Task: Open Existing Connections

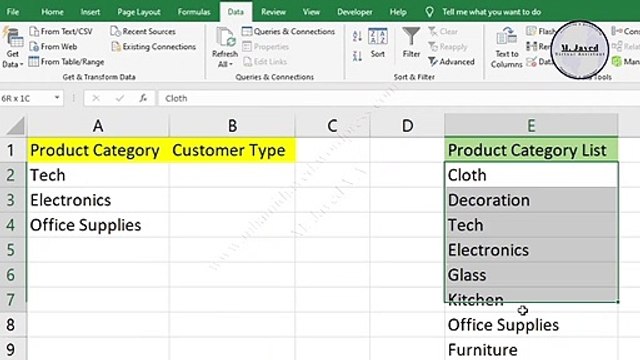Action: (154, 47)
